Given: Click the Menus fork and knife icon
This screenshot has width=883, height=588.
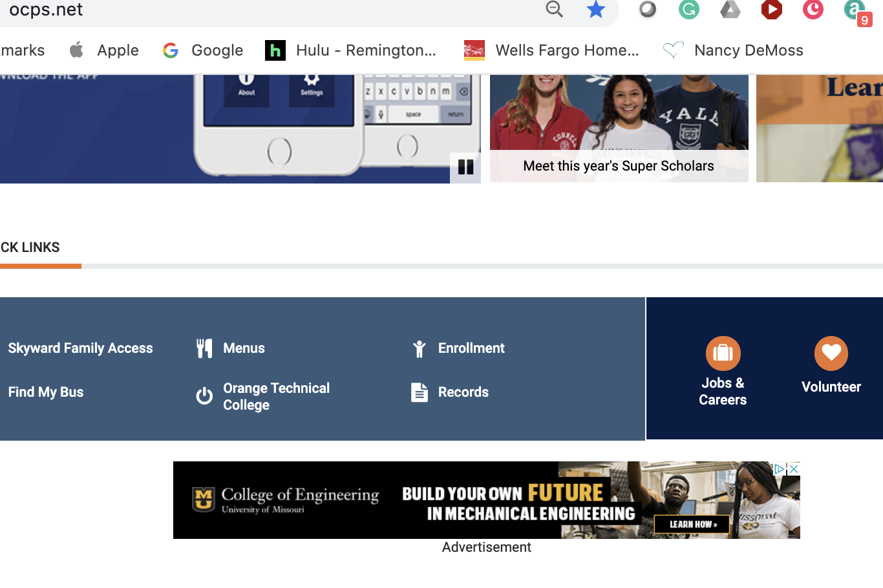Looking at the screenshot, I should [204, 348].
